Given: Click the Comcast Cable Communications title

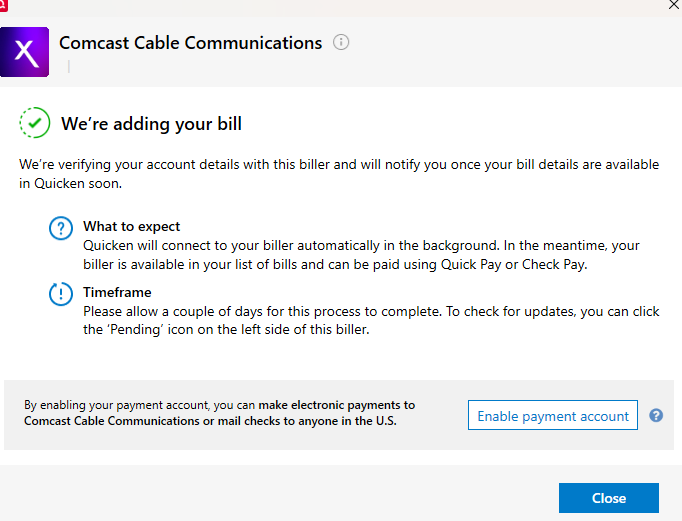Looking at the screenshot, I should (190, 43).
